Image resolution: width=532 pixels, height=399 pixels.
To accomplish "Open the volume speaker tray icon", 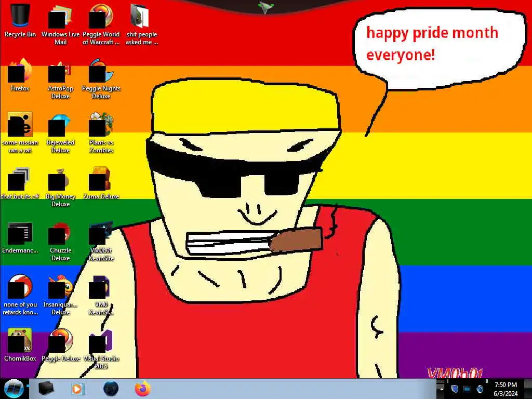I will pyautogui.click(x=480, y=389).
